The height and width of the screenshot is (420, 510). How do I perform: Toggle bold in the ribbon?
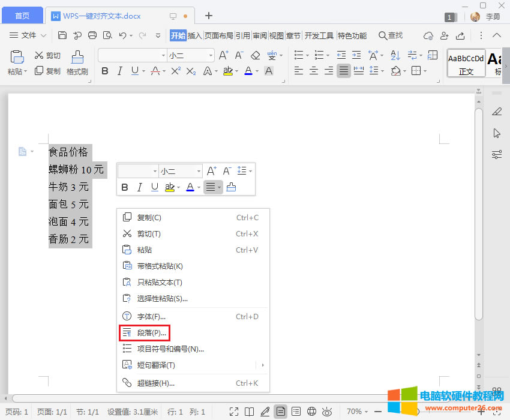click(105, 71)
